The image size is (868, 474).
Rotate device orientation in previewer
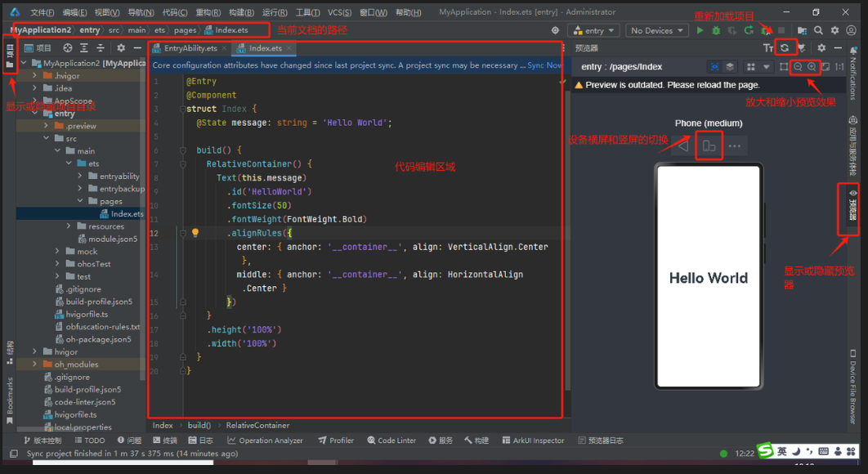tap(709, 146)
